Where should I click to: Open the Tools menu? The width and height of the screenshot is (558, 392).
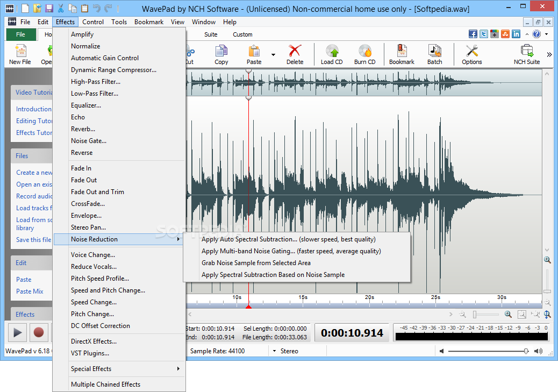pos(119,22)
